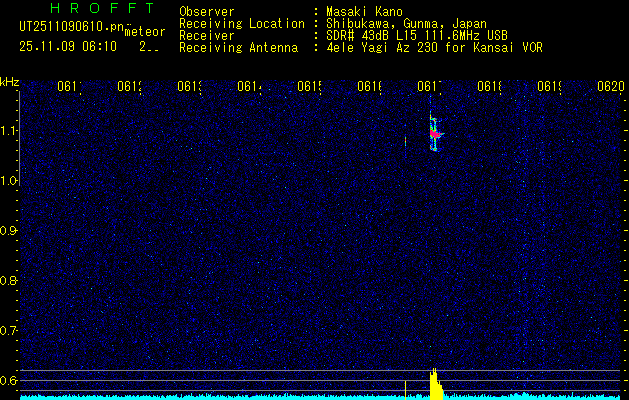Select location text Shibukawa, Gunma, Japan
Screen dimensions: 629x400
click(x=406, y=24)
